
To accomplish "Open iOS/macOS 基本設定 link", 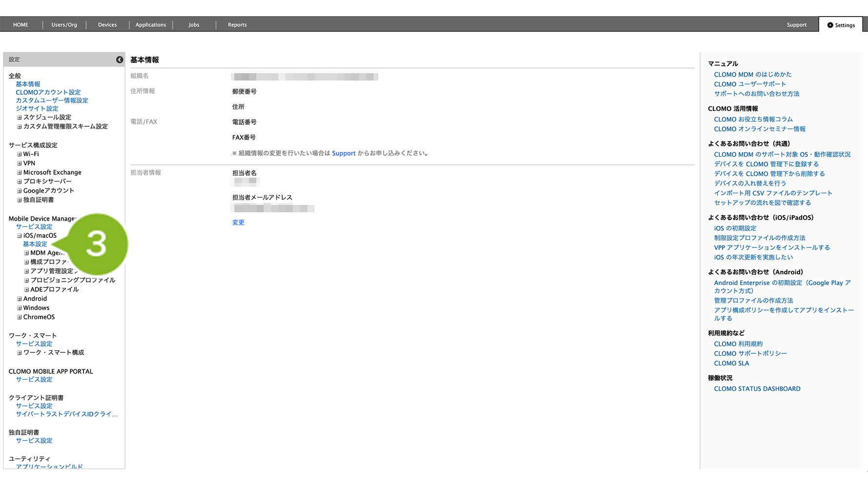I will click(35, 244).
